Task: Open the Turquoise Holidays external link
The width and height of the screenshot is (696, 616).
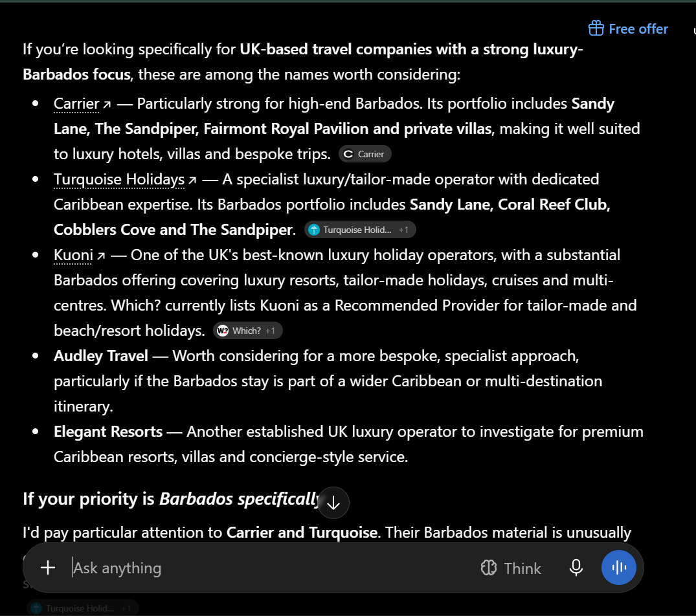Action: 125,180
